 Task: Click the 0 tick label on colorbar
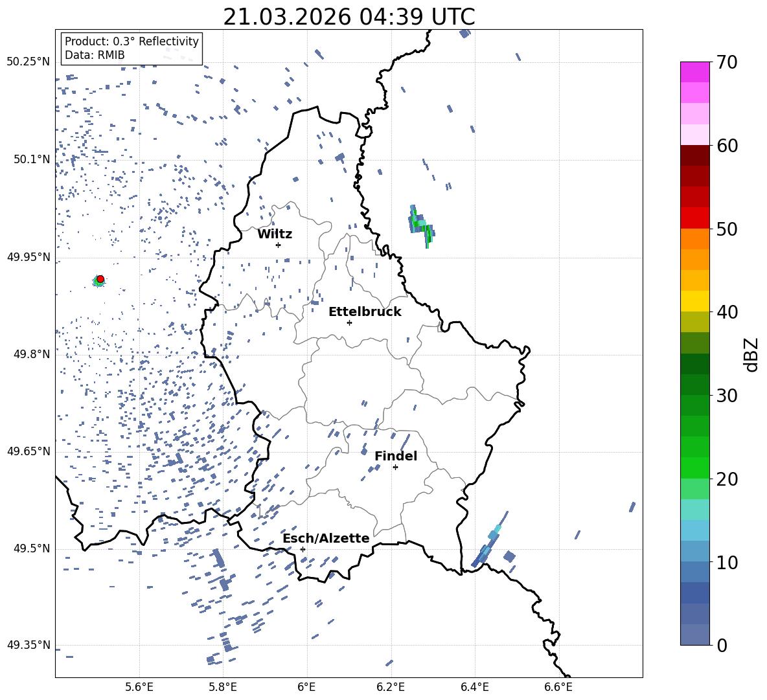click(722, 645)
